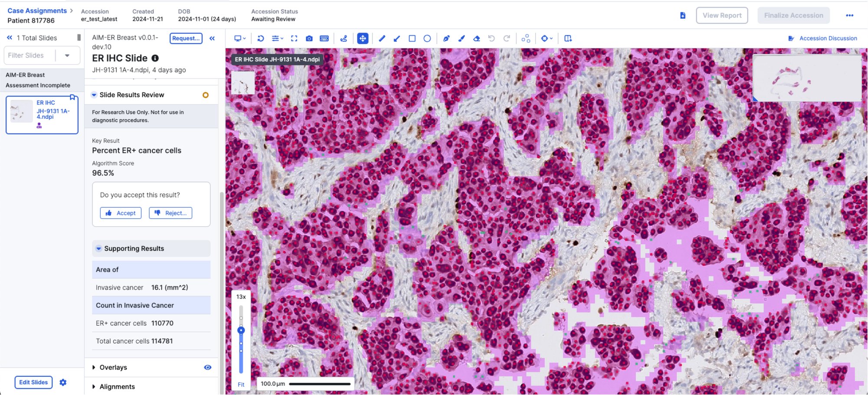Click the rotate/reset view icon
This screenshot has height=395, width=868.
coord(260,39)
